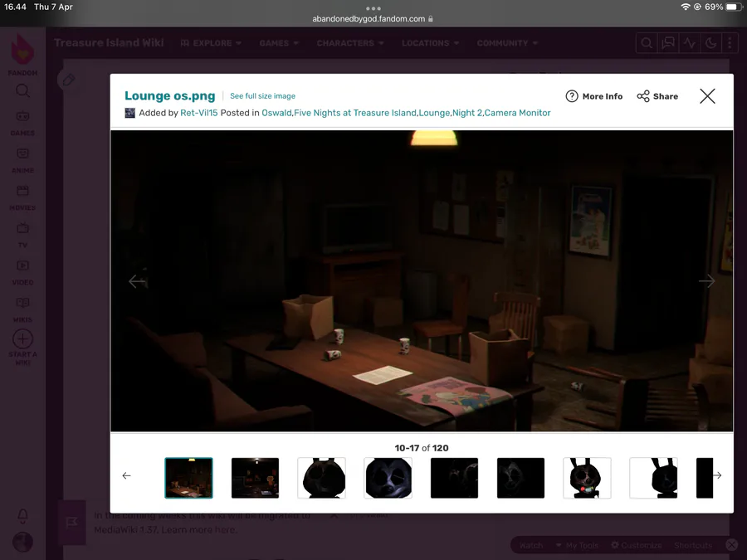The height and width of the screenshot is (560, 747).
Task: Advance thumbnail carousel to the right
Action: [717, 475]
